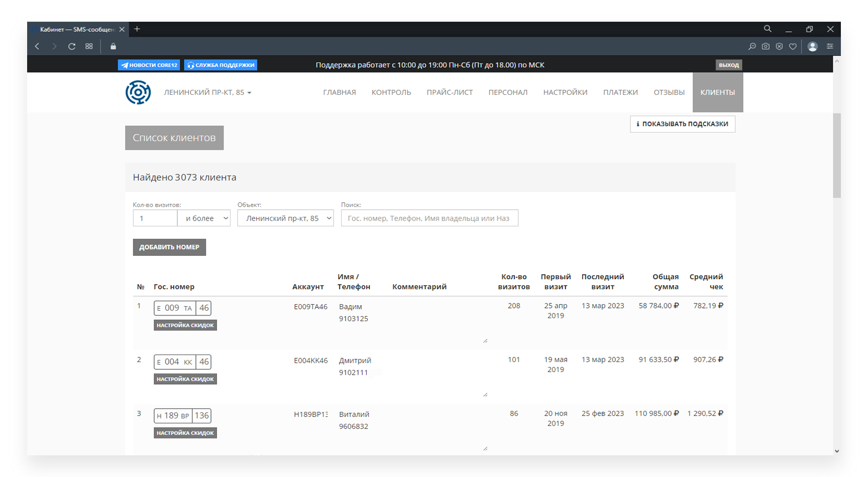Go back using the browser back arrow
The height and width of the screenshot is (477, 868).
coord(37,47)
